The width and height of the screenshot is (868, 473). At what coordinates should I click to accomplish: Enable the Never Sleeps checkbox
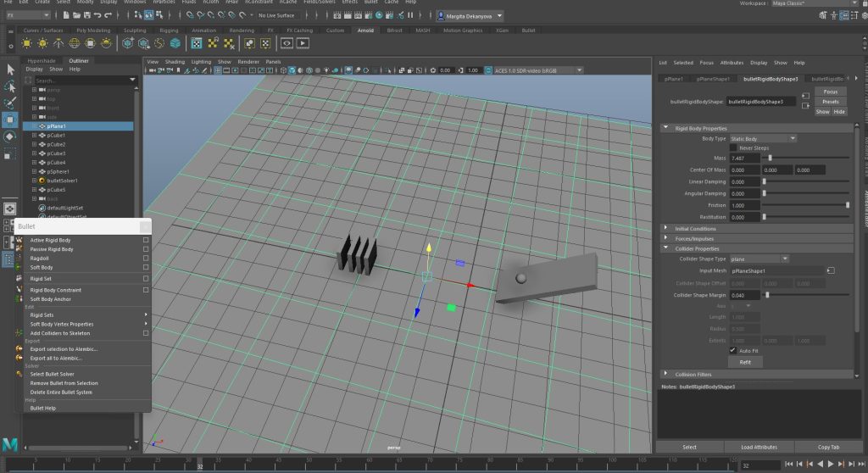pyautogui.click(x=733, y=147)
